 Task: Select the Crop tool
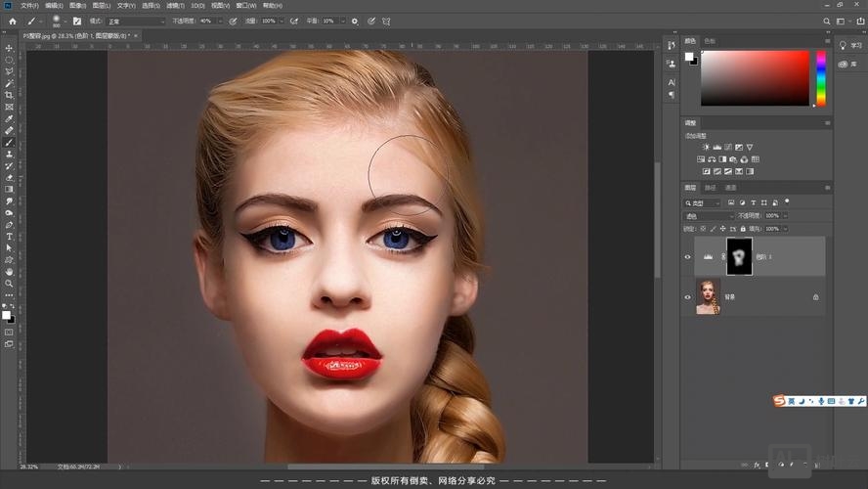coord(9,95)
